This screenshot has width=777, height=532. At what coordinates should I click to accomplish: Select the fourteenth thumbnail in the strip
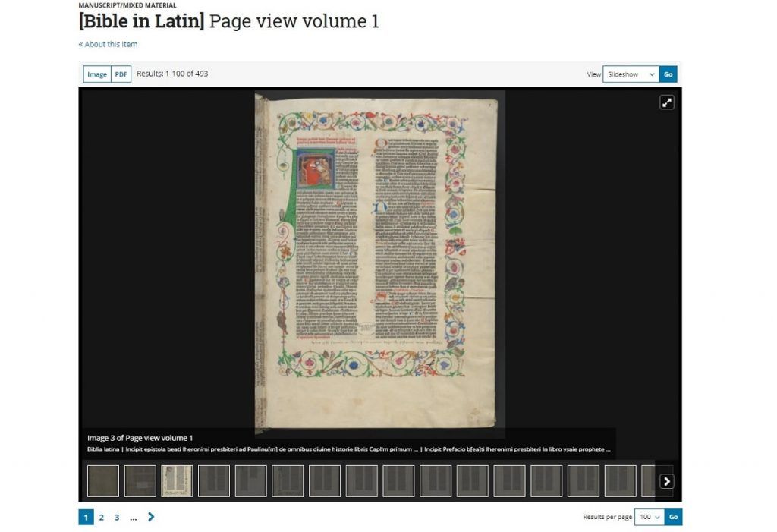pyautogui.click(x=584, y=481)
